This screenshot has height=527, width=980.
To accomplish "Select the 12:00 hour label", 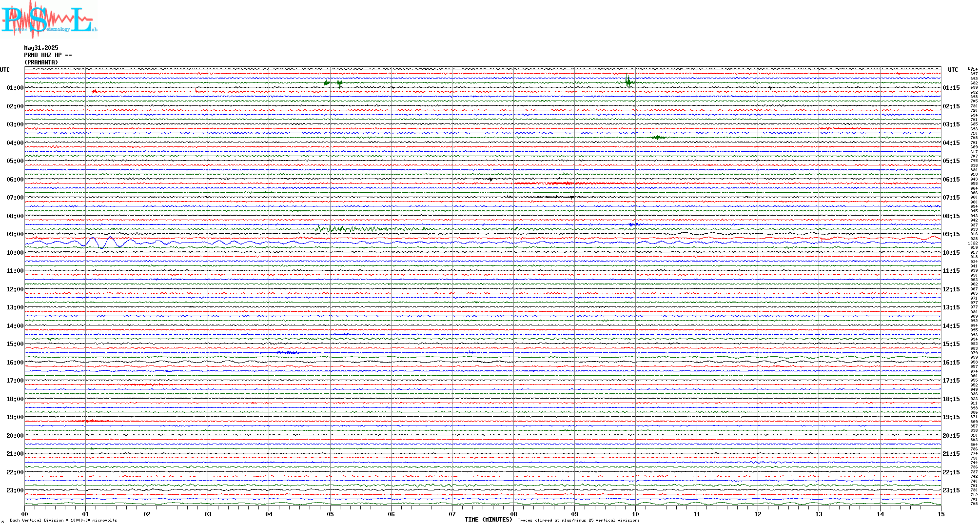I will coord(15,289).
